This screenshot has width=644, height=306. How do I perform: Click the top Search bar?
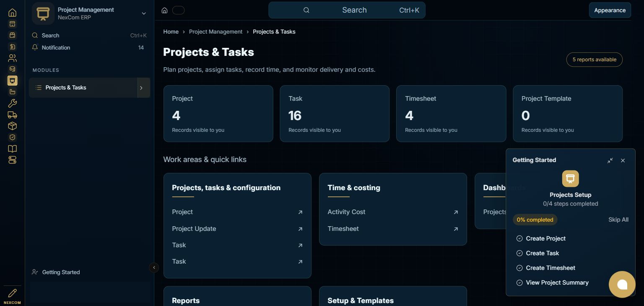pos(347,10)
